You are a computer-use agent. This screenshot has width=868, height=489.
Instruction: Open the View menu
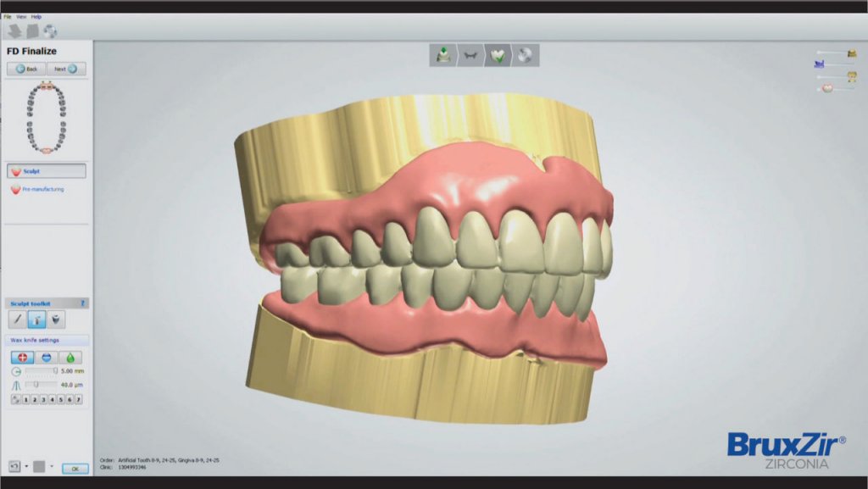[x=22, y=16]
